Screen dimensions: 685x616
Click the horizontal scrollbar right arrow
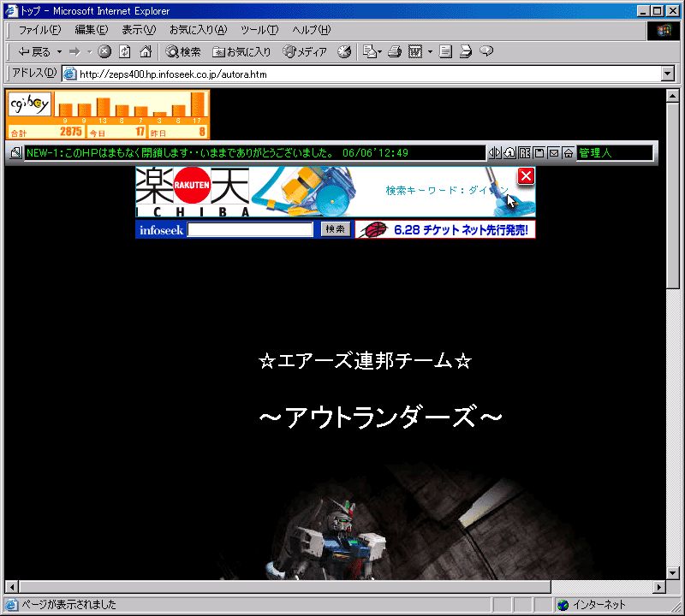[659, 587]
